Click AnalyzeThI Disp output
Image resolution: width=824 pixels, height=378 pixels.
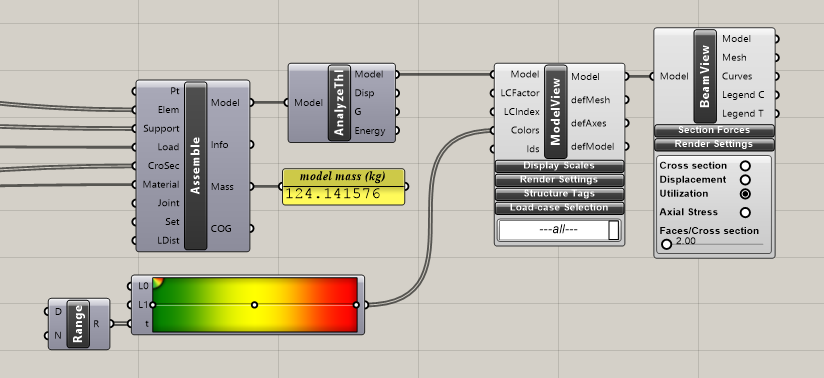[364, 93]
